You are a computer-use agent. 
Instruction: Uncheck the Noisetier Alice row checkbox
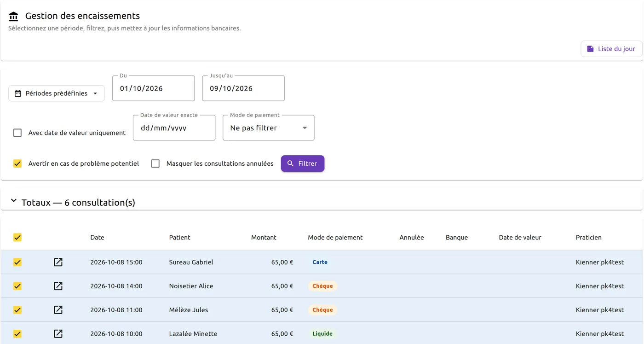[17, 286]
